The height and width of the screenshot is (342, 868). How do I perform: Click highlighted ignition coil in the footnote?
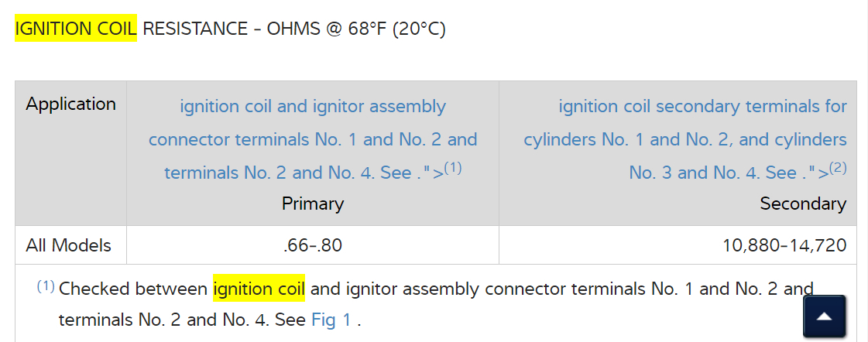click(259, 289)
